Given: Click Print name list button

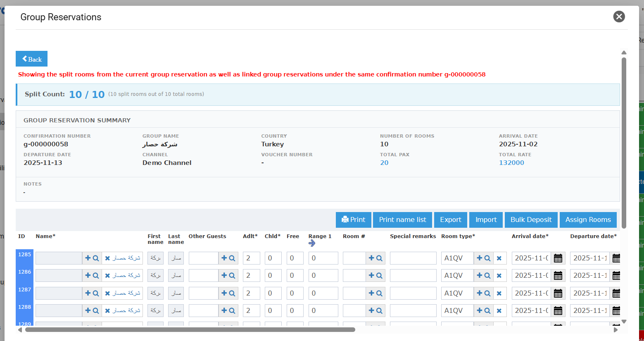Looking at the screenshot, I should (403, 220).
